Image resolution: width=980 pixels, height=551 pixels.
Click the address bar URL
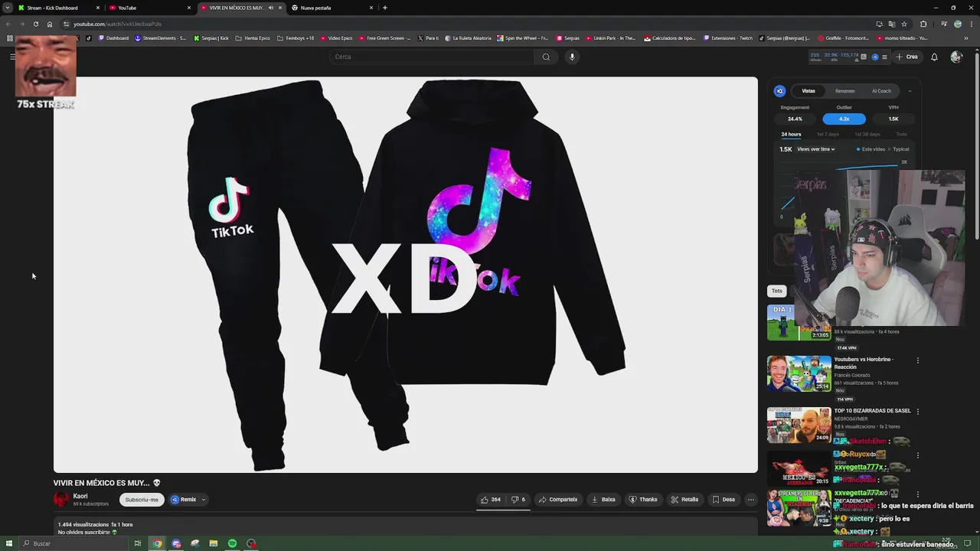(117, 24)
